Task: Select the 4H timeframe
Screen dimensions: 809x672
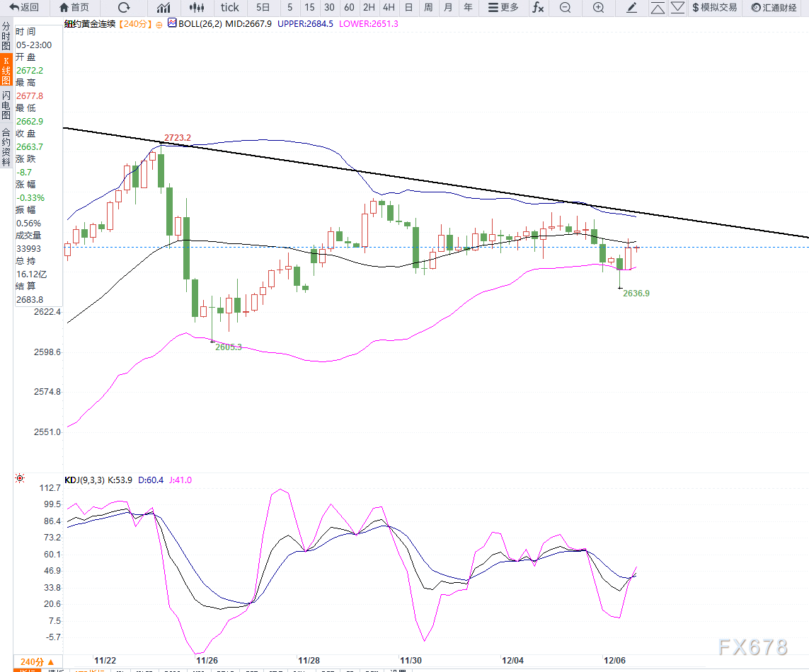Action: (x=389, y=8)
